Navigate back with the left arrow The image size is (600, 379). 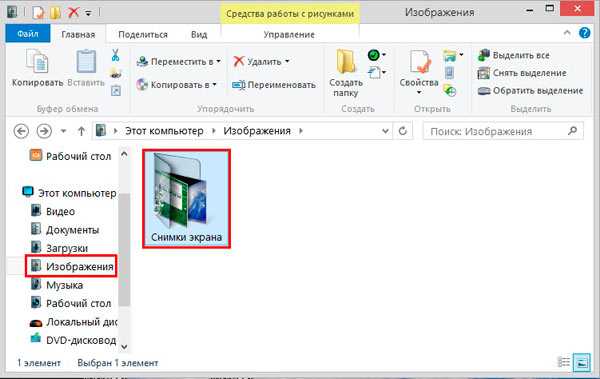(21, 131)
